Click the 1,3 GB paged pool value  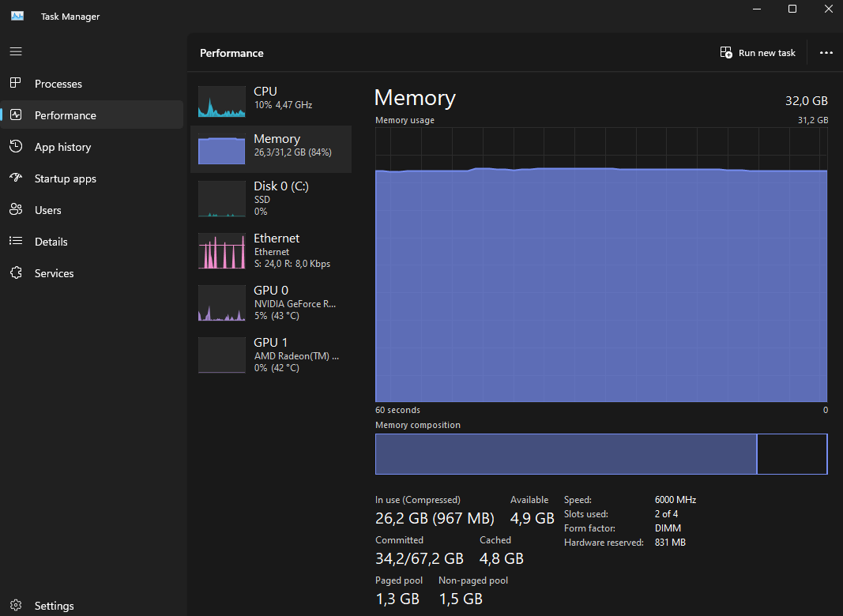coord(397,599)
